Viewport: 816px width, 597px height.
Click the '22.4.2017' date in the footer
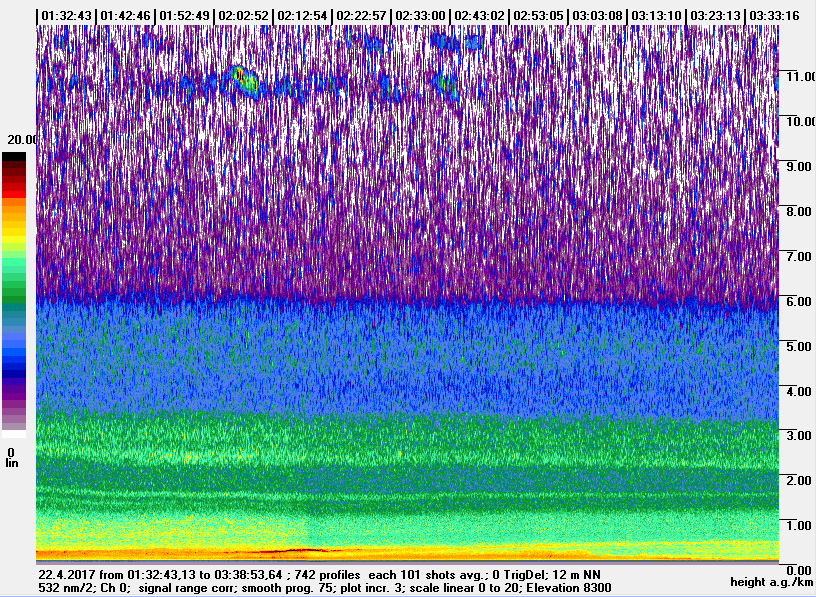point(67,575)
